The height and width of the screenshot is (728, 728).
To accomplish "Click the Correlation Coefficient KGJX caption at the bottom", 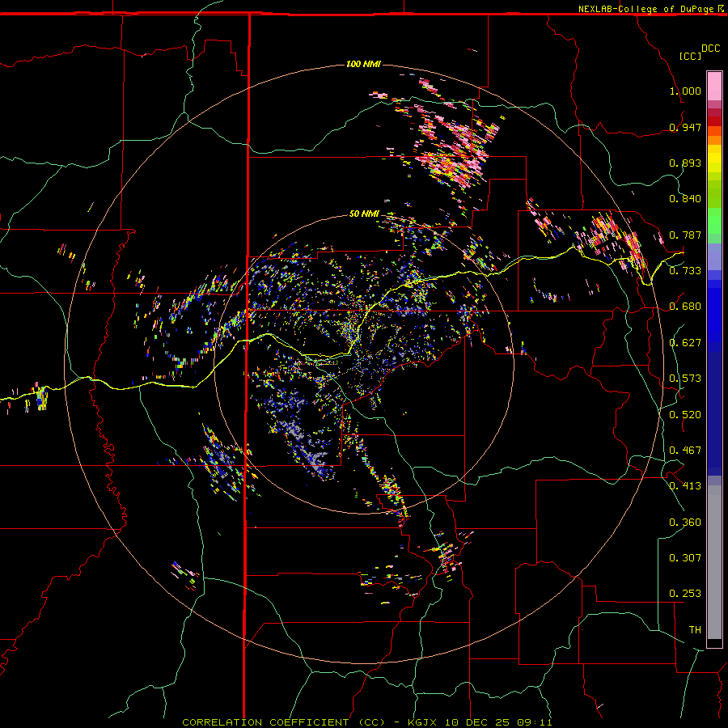I will 367,722.
